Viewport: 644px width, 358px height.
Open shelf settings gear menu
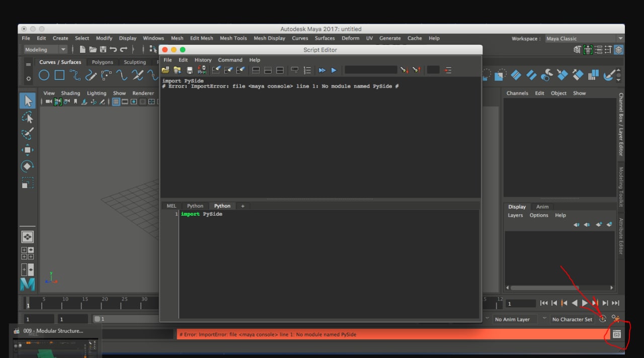(29, 78)
